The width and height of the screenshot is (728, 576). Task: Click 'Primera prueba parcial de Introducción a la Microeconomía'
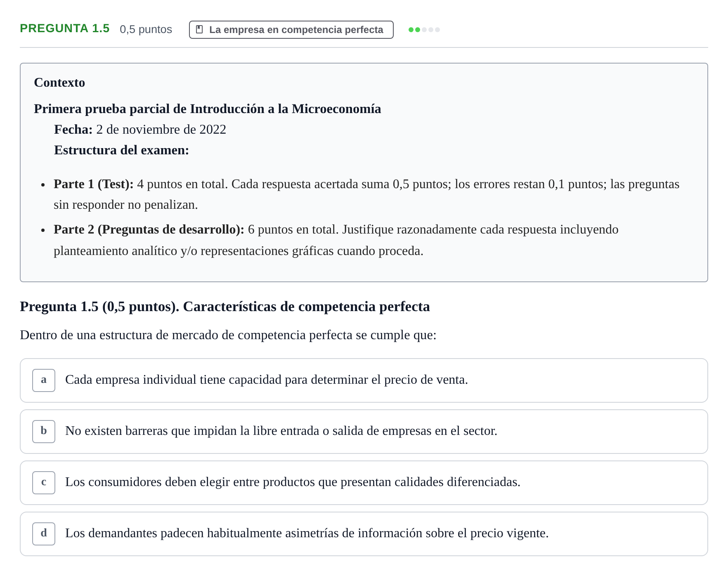pyautogui.click(x=207, y=109)
